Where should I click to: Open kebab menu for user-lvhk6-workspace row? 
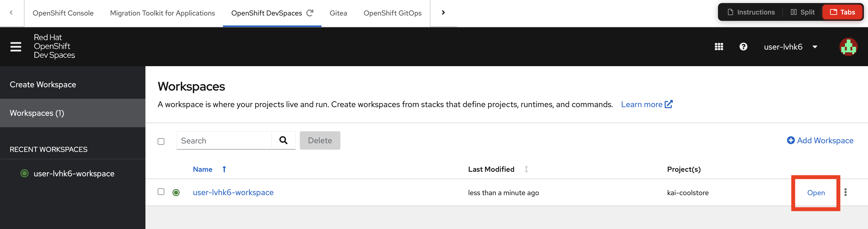click(845, 192)
